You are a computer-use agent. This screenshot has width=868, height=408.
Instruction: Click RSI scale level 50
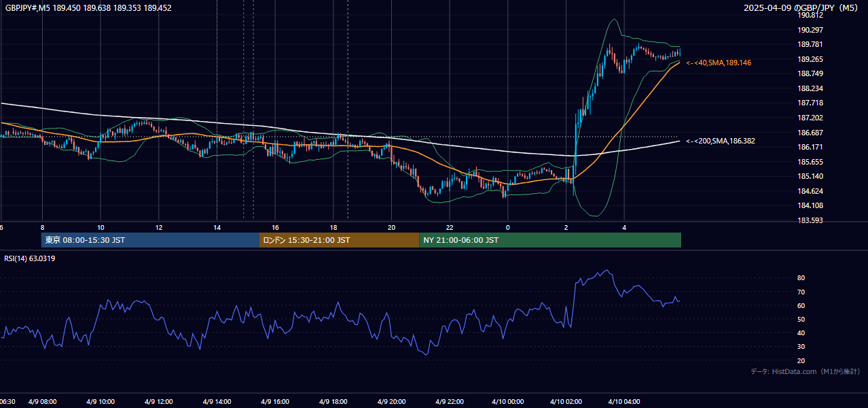(801, 319)
